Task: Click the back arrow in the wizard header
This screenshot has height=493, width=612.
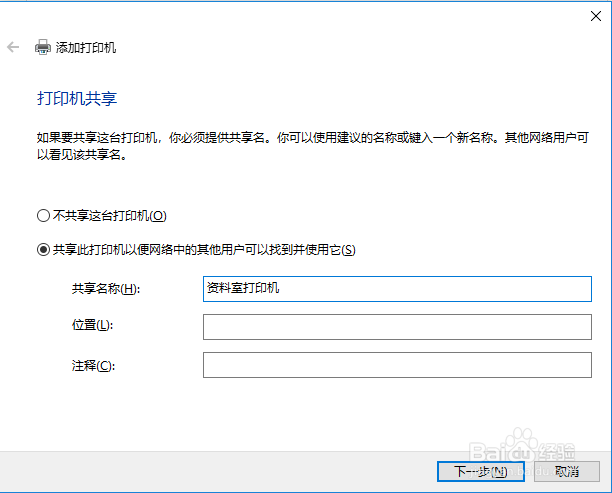Action: coord(13,47)
